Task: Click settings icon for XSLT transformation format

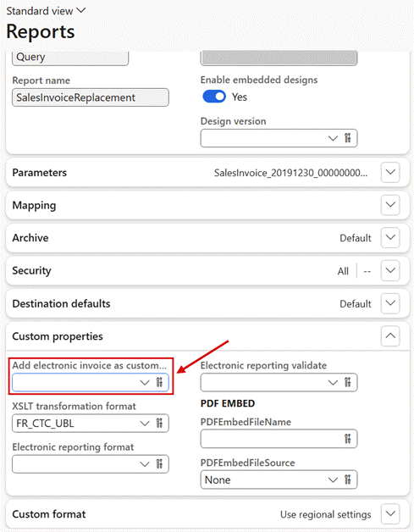Action: pyautogui.click(x=160, y=424)
